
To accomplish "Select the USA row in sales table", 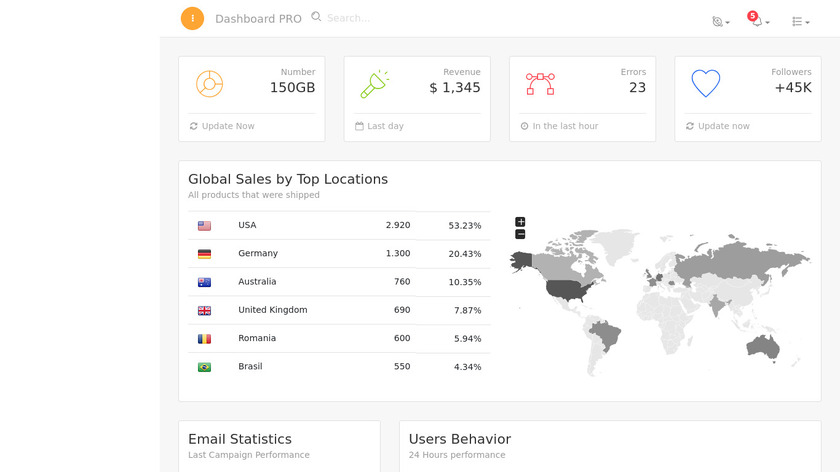I will (x=339, y=226).
